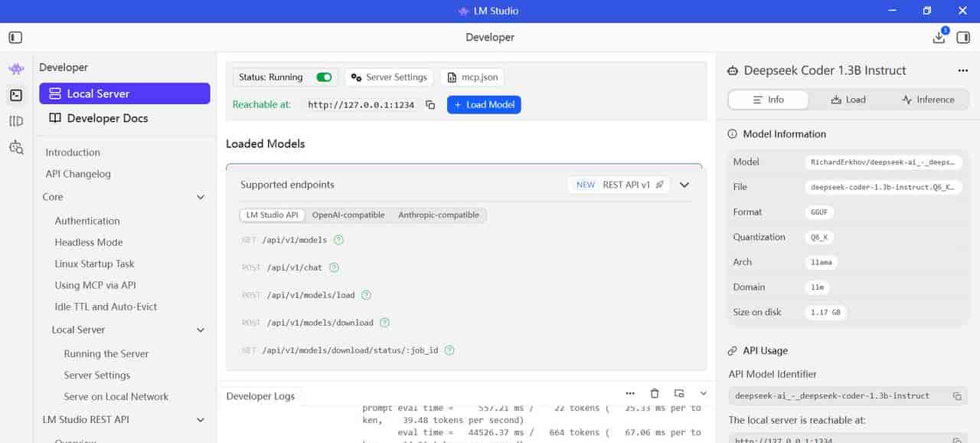Copy the API Model Identifier
The height and width of the screenshot is (443, 980).
(957, 396)
